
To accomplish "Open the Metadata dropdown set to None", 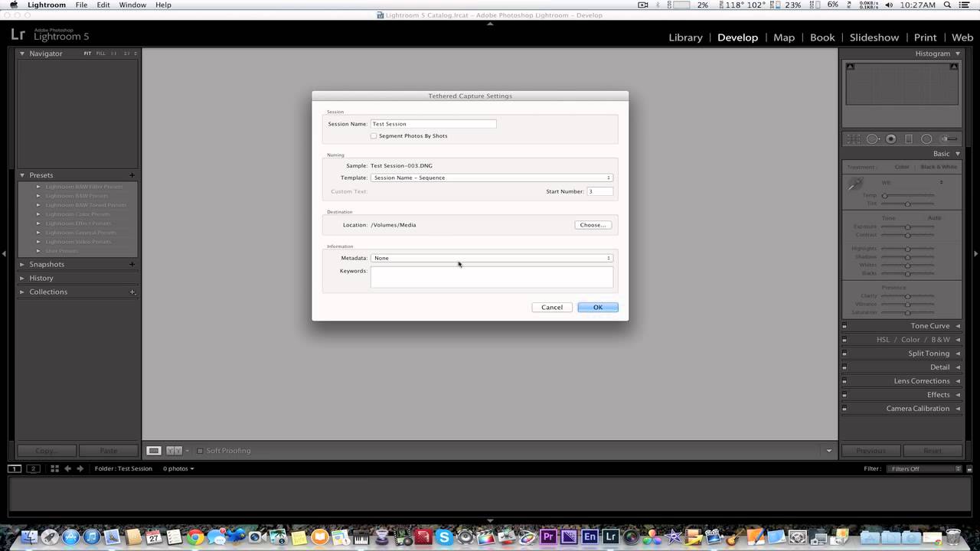I will pos(492,258).
